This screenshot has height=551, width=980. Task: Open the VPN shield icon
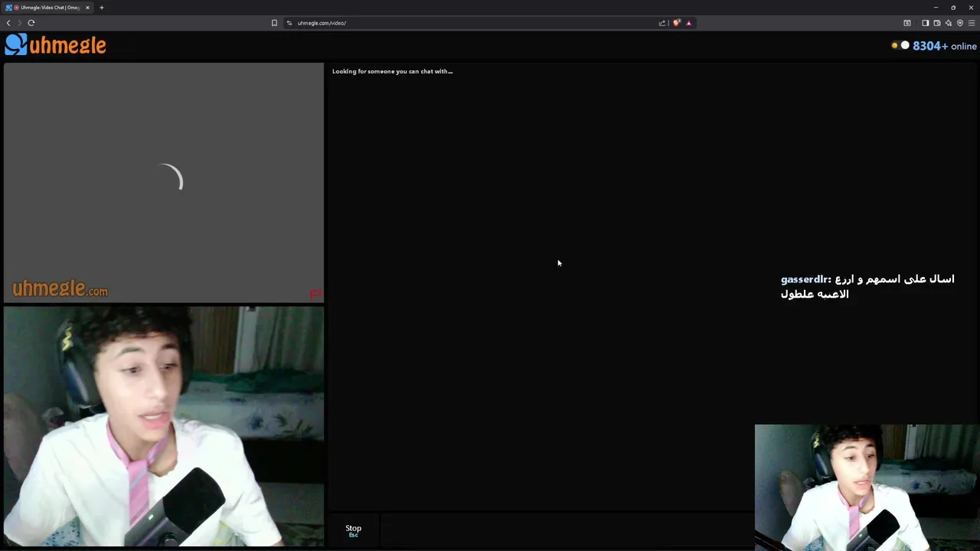click(x=960, y=23)
